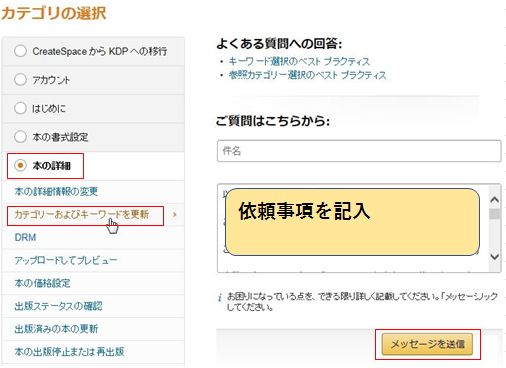The image size is (506, 368).
Task: Select the 本の詳細 radio button
Action: pos(20,165)
